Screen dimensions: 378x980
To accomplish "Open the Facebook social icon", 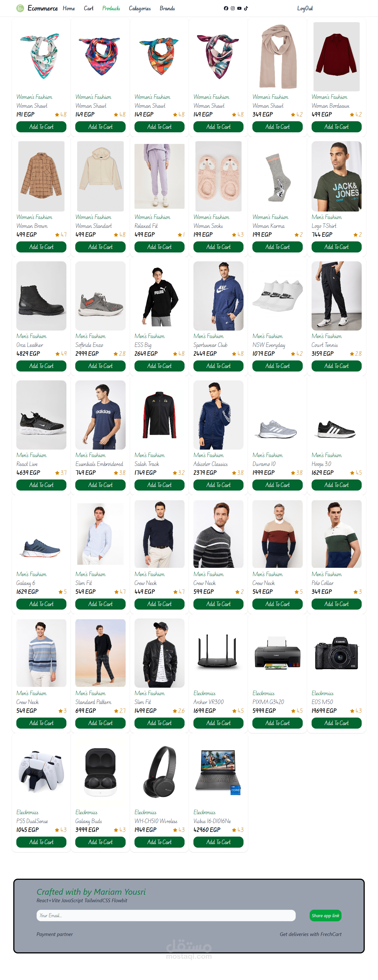I will click(226, 8).
